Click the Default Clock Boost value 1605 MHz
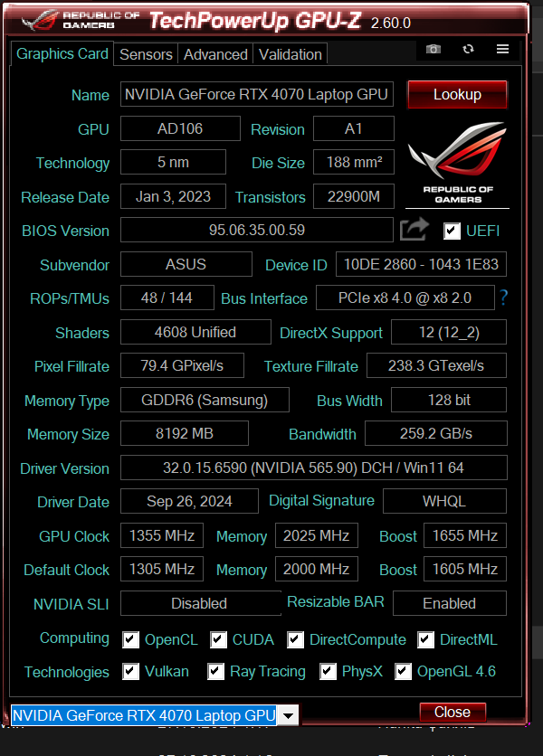 465,569
